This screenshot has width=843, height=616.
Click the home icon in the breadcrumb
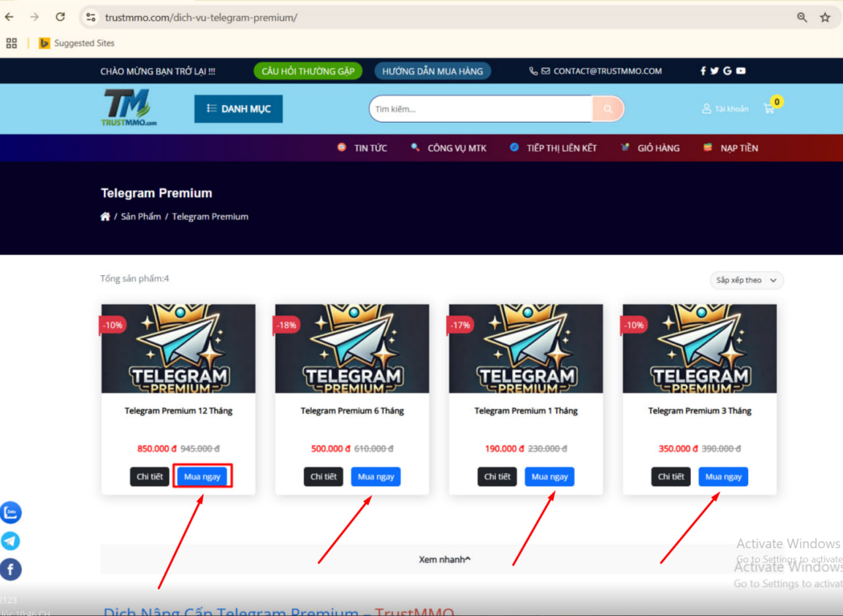click(x=105, y=217)
